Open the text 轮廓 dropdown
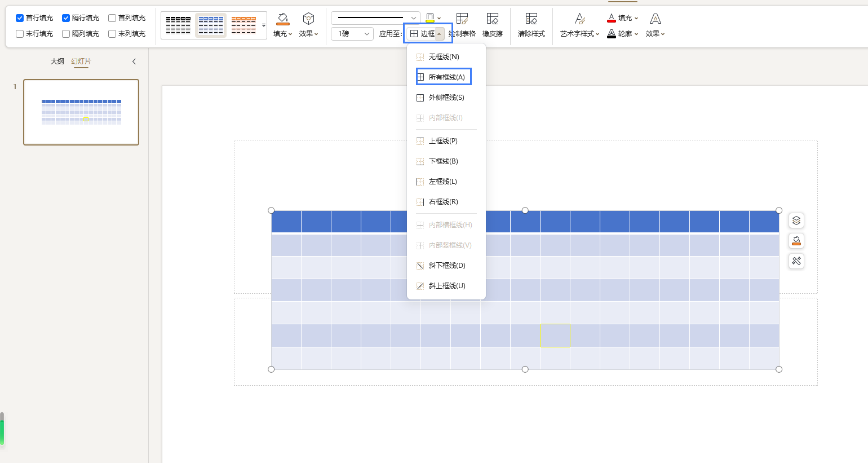The height and width of the screenshot is (463, 868). pyautogui.click(x=628, y=34)
